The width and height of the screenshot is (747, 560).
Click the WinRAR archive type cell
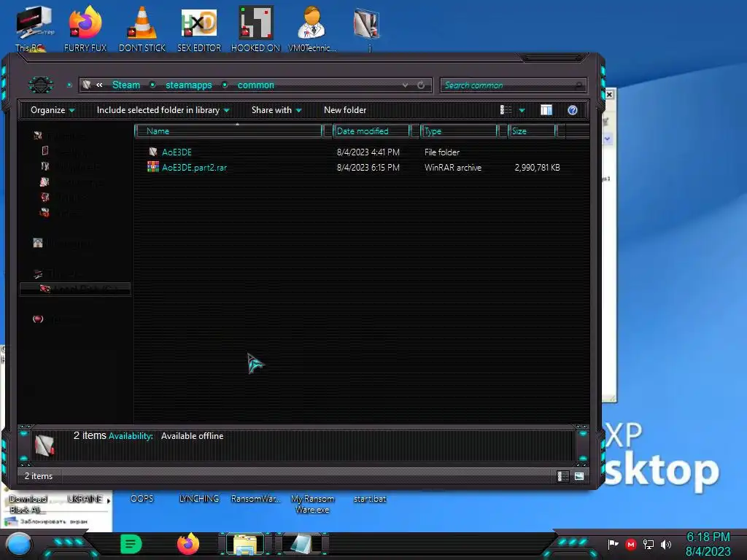coord(452,168)
